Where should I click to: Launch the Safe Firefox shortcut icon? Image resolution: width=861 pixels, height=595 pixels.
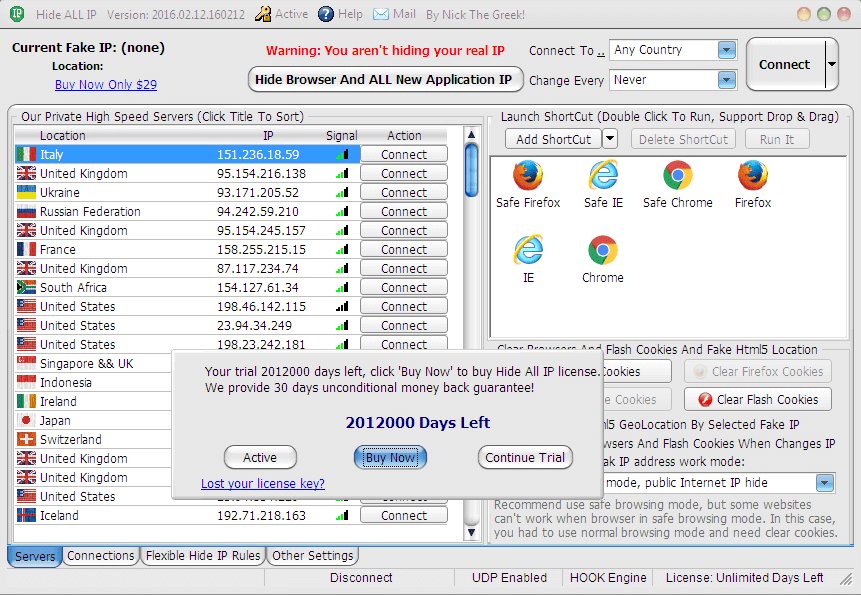point(528,176)
